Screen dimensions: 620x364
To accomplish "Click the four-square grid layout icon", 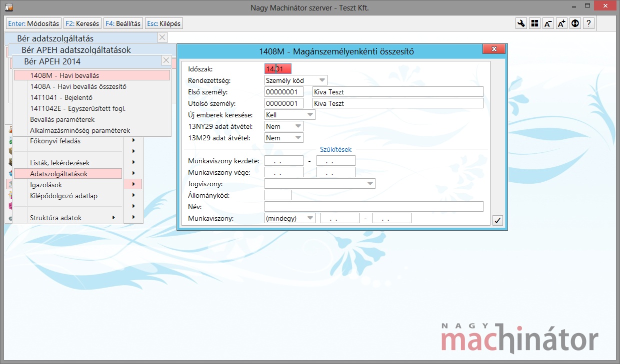I will [x=535, y=23].
